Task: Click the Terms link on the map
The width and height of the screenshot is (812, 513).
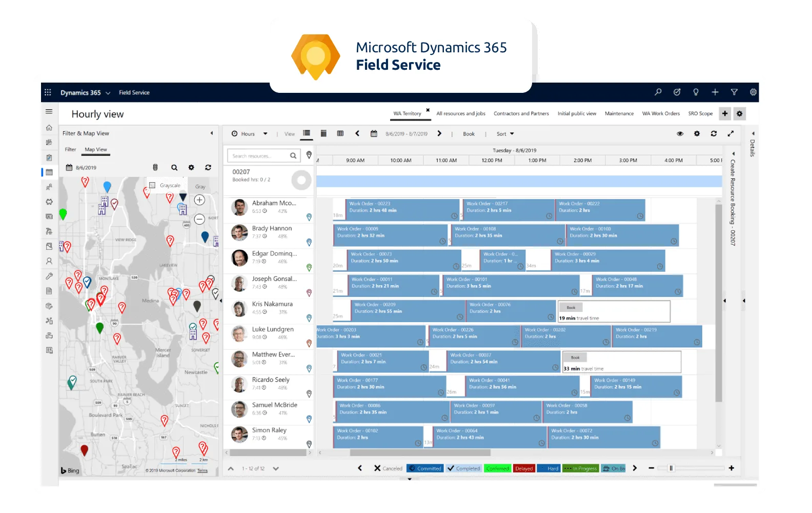Action: click(202, 470)
